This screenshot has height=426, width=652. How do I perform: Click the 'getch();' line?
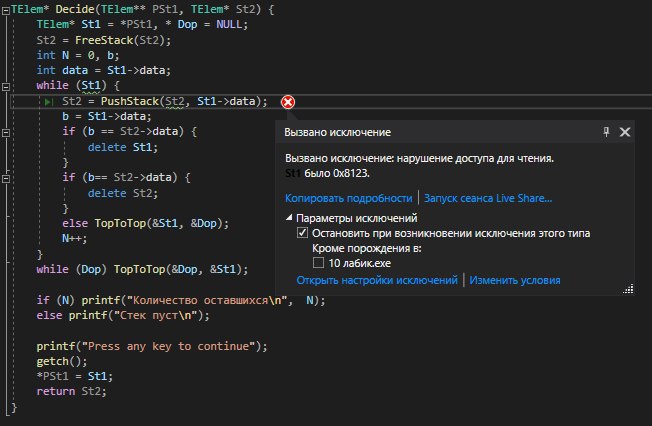(x=62, y=361)
